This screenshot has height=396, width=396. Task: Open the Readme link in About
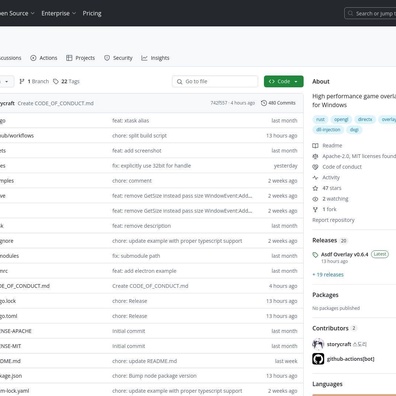point(332,145)
